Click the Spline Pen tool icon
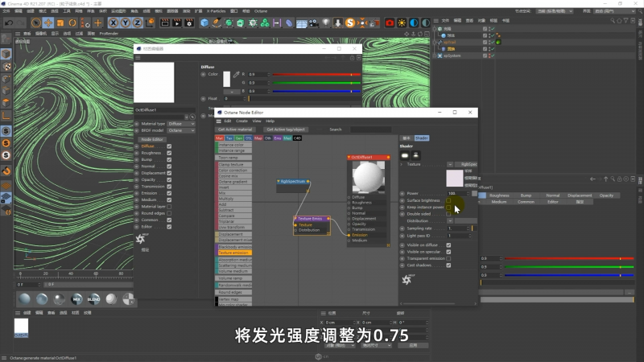Screen dimensions: 644x362 [x=217, y=23]
